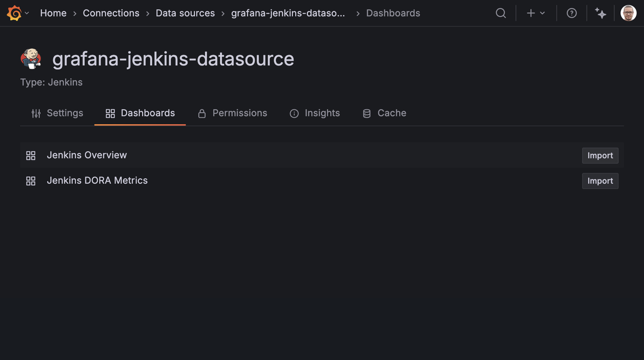
Task: Expand the truncated grafana-jenkins-dataso... breadcrumb
Action: coord(288,13)
